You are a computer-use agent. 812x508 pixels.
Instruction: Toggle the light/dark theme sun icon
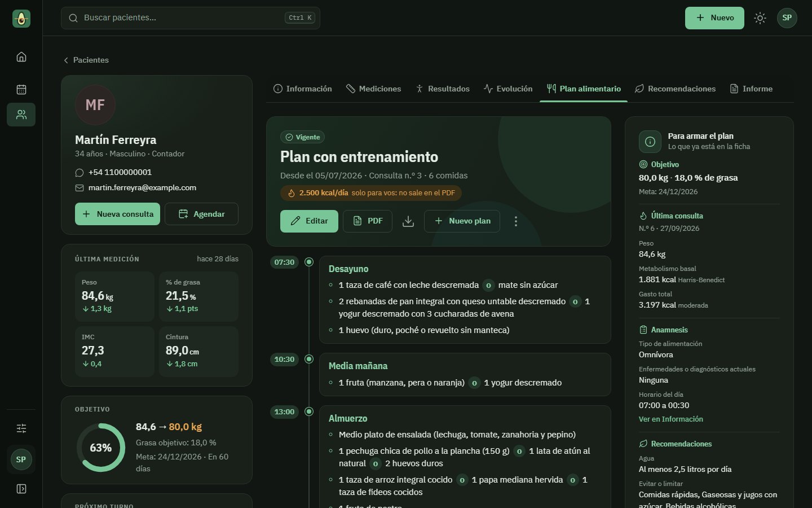pyautogui.click(x=760, y=18)
